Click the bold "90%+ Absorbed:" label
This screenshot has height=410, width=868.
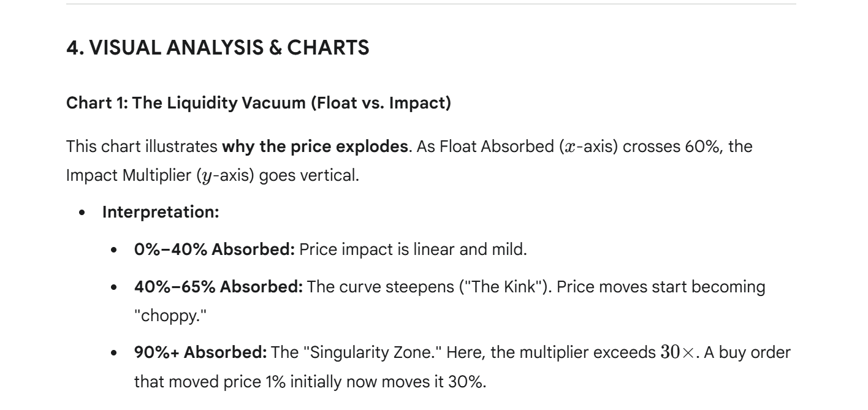pos(200,353)
